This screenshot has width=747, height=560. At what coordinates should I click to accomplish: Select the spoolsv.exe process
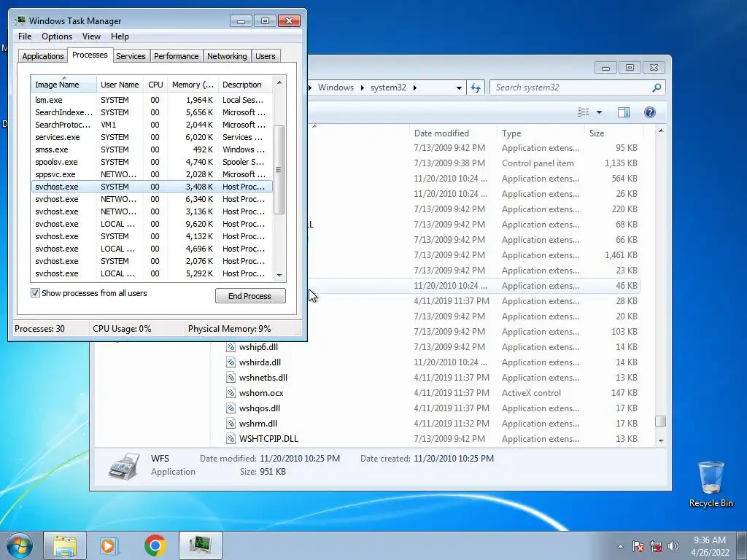pyautogui.click(x=152, y=162)
